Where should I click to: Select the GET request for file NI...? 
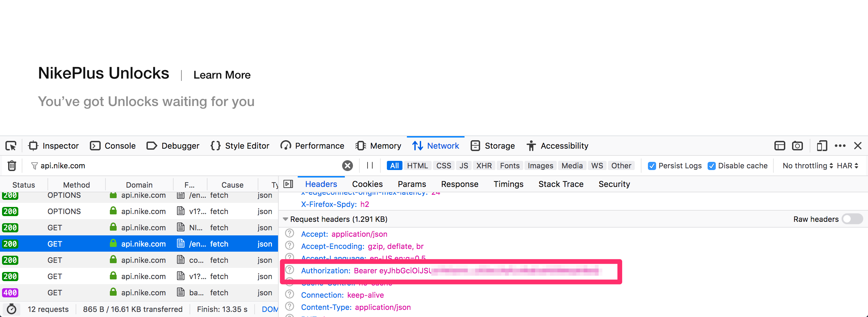(x=139, y=228)
